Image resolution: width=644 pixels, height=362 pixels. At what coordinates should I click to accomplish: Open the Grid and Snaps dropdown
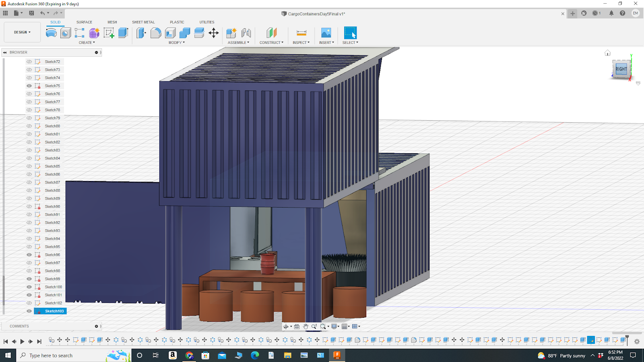tap(345, 326)
